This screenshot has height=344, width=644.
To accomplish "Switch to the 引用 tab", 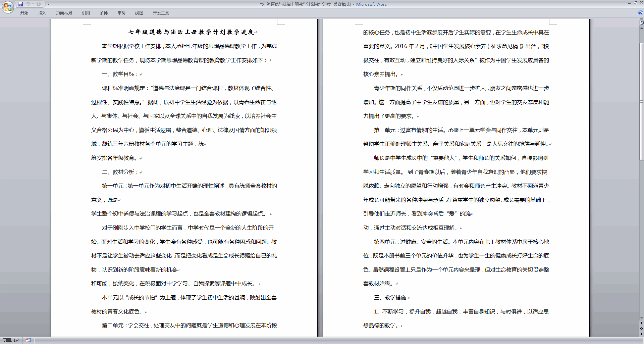I will point(86,13).
